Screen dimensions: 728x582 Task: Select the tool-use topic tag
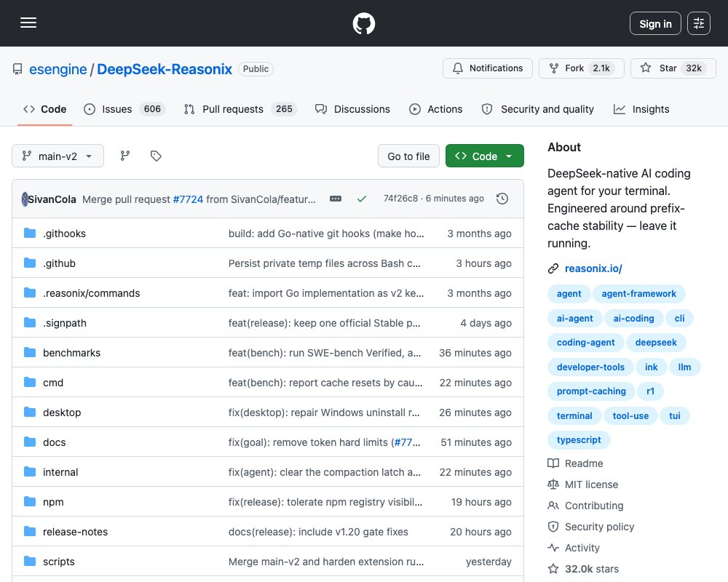630,416
